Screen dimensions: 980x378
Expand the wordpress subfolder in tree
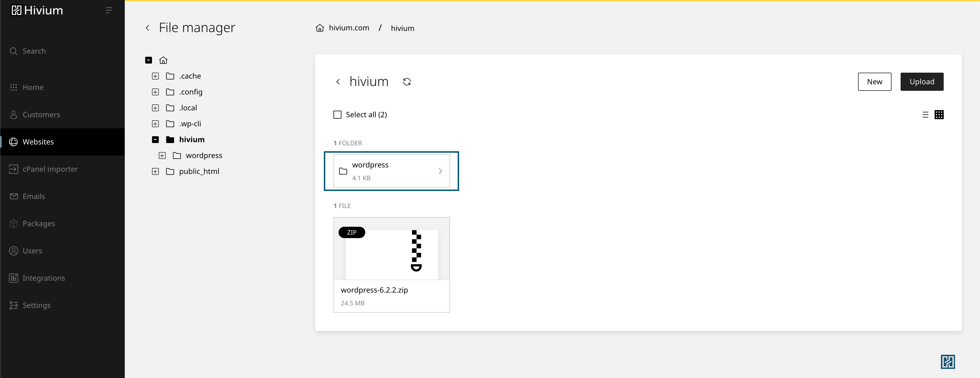point(162,155)
